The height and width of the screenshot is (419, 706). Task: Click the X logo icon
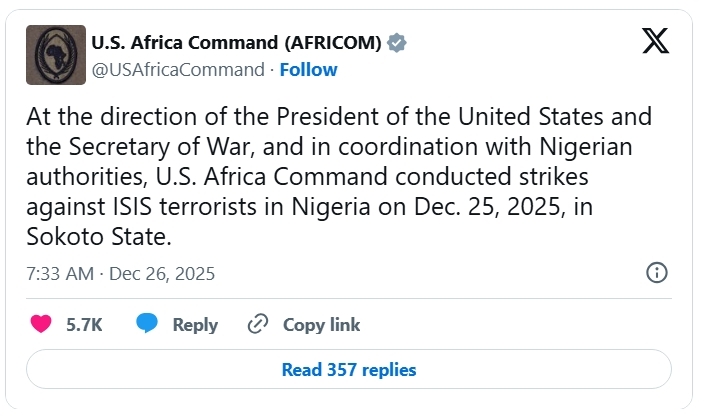pos(656,42)
